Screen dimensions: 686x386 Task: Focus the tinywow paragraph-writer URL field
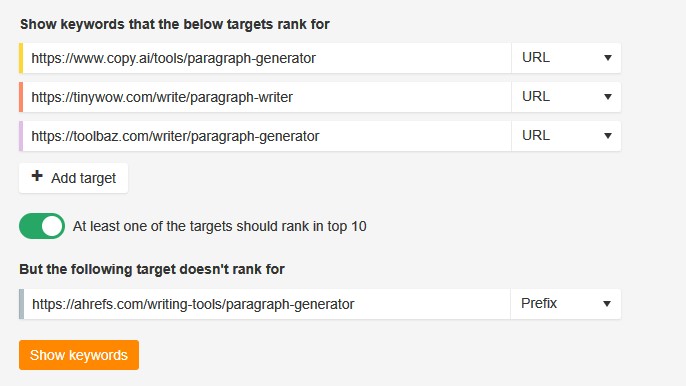(x=267, y=97)
